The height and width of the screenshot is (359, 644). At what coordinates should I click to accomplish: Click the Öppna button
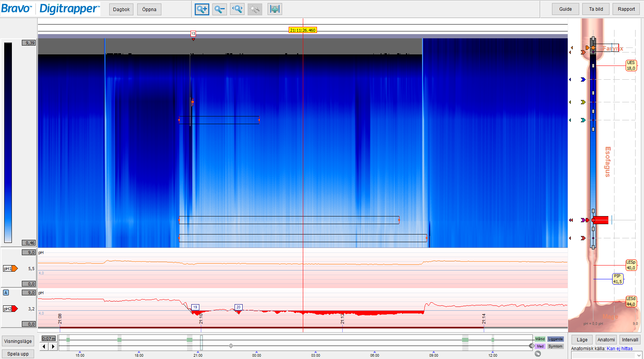point(149,10)
